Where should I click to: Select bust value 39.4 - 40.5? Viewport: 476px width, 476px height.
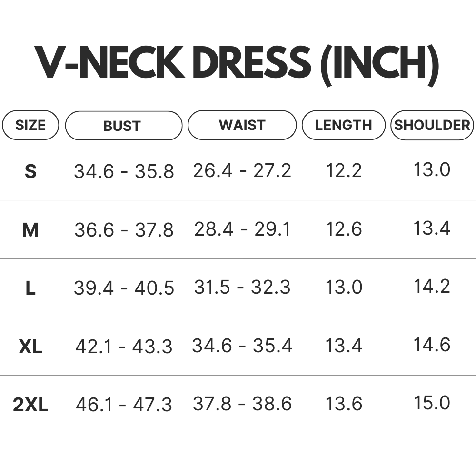[x=124, y=288]
